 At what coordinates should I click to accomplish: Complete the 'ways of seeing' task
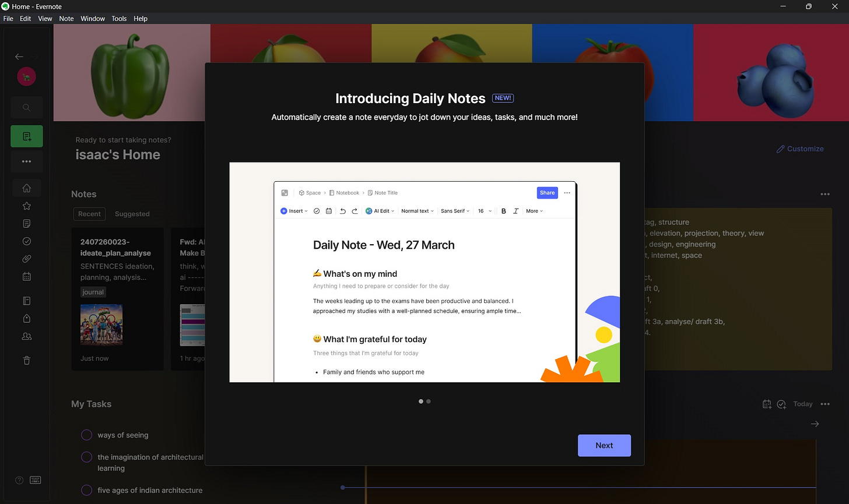86,435
